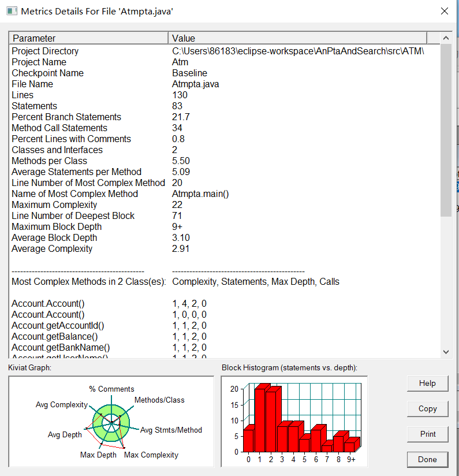The image size is (459, 476).
Task: Click the list scrollbar down arrow
Action: 446,352
